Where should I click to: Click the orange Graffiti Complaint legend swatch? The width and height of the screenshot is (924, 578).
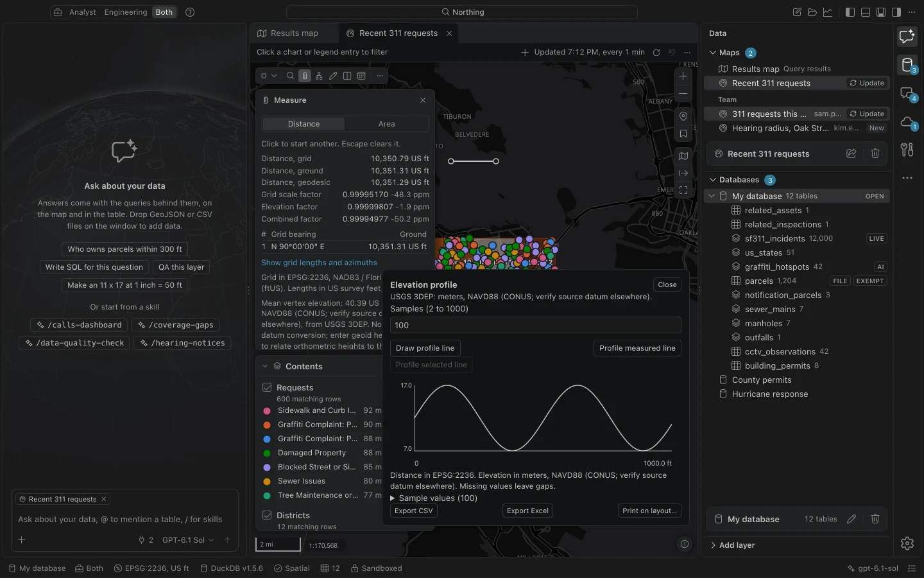click(x=267, y=425)
